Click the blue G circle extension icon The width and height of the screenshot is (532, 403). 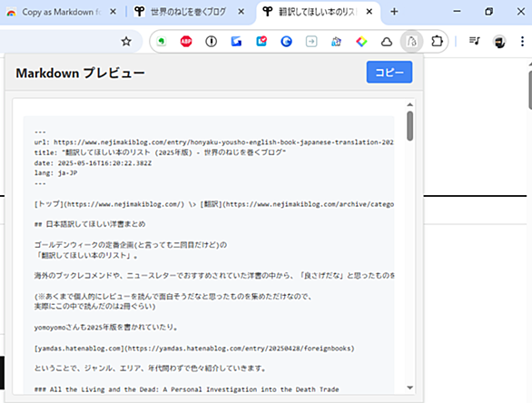(x=286, y=42)
